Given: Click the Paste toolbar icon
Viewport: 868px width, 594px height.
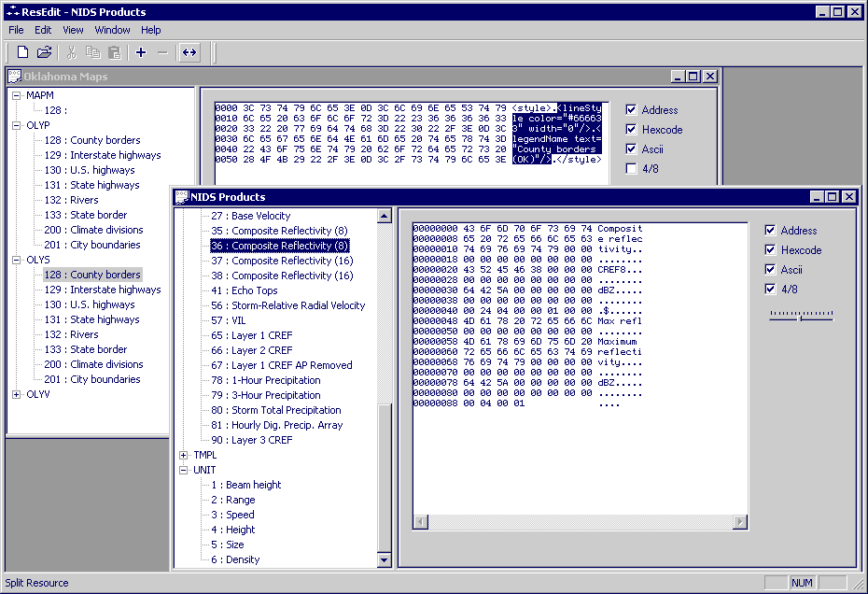Looking at the screenshot, I should click(x=114, y=52).
